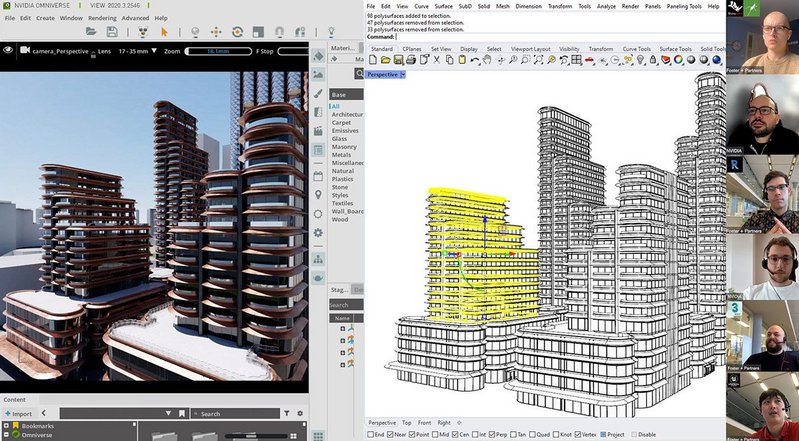
Task: Switch to the Viewport Layout tab
Action: (530, 49)
